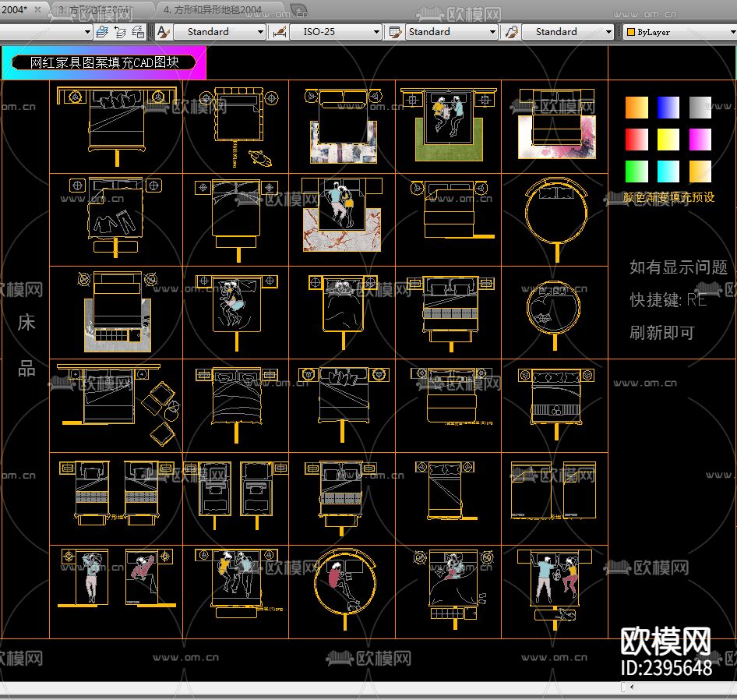
Task: Open the Text Style manager icon
Action: (163, 32)
